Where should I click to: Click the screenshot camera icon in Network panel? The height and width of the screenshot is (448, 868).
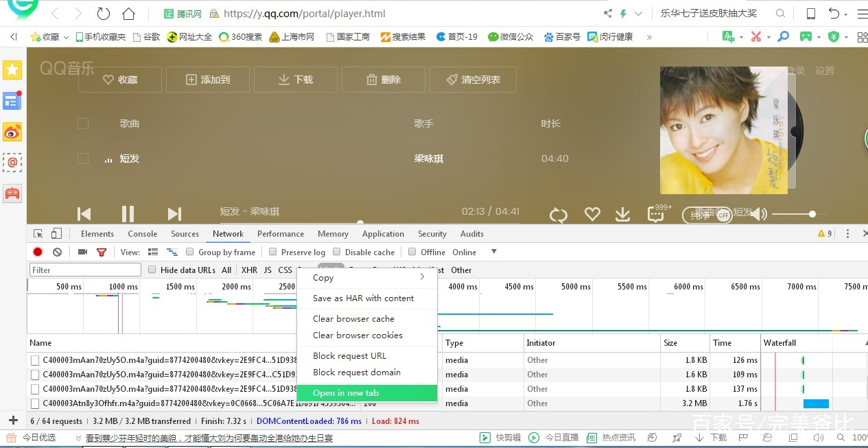(x=82, y=252)
